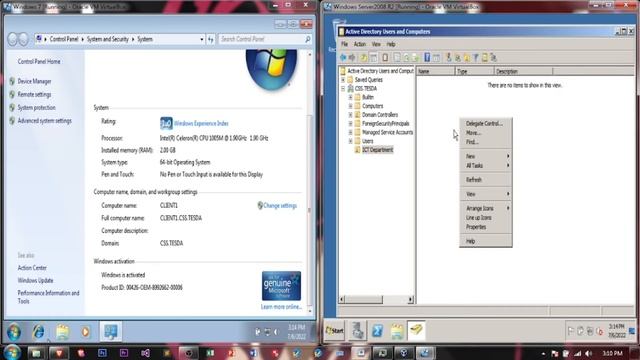This screenshot has width=640, height=360.
Task: Click the Refresh toolbar icon in Active Directory
Action: pos(407,58)
